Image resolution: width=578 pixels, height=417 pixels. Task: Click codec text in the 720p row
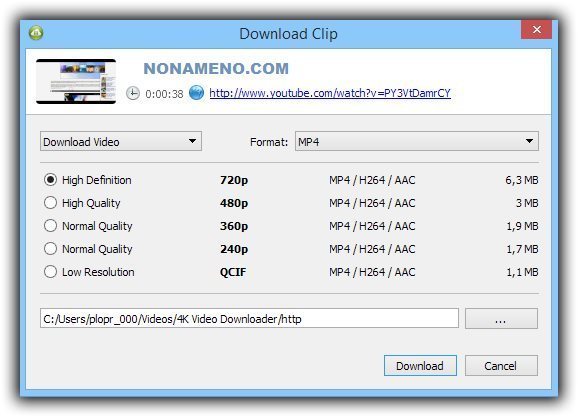click(372, 180)
